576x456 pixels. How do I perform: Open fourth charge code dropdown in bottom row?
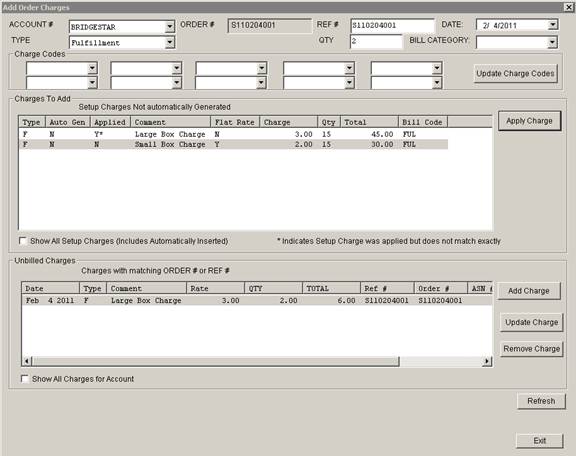(x=349, y=83)
